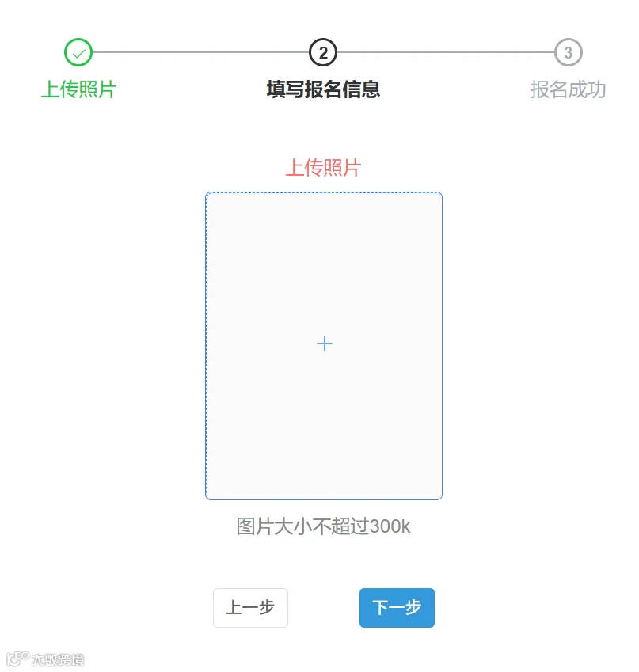Click the gray step 3 number circle
This screenshot has width=639, height=672.
click(x=569, y=52)
